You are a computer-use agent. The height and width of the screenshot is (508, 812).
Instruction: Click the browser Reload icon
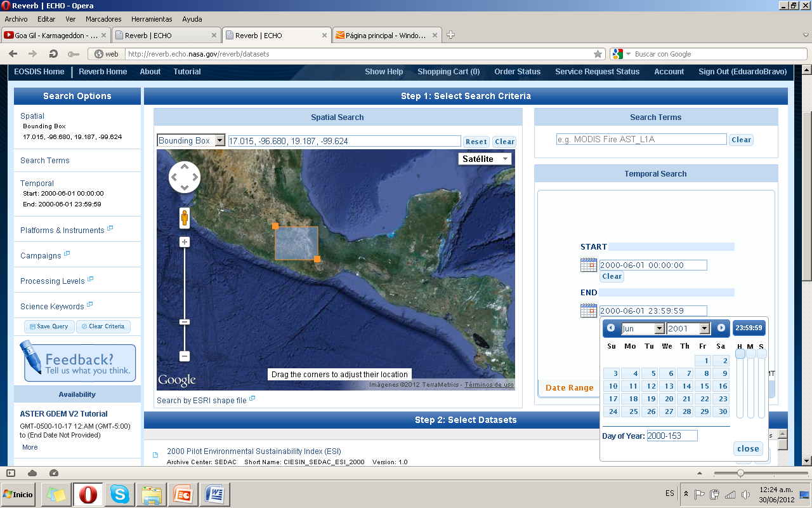(x=53, y=54)
